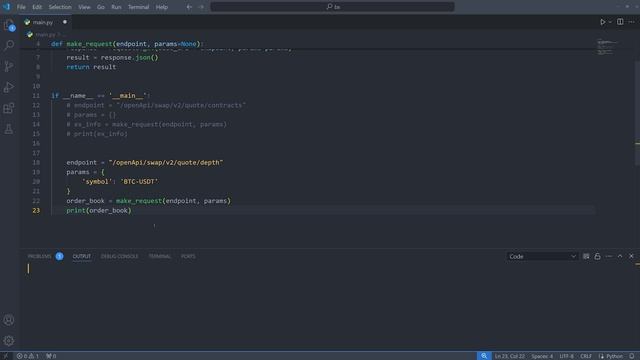Change indentation via Spaces: 4
The image size is (640, 360).
pyautogui.click(x=542, y=356)
